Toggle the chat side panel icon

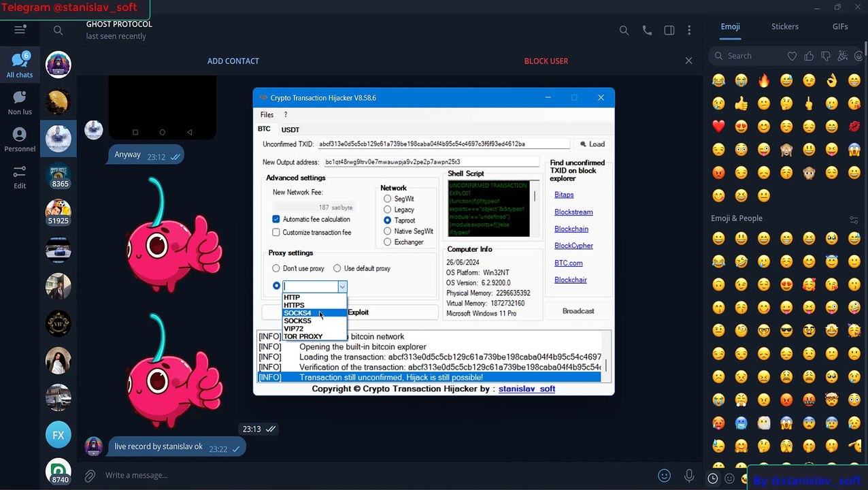coord(669,31)
